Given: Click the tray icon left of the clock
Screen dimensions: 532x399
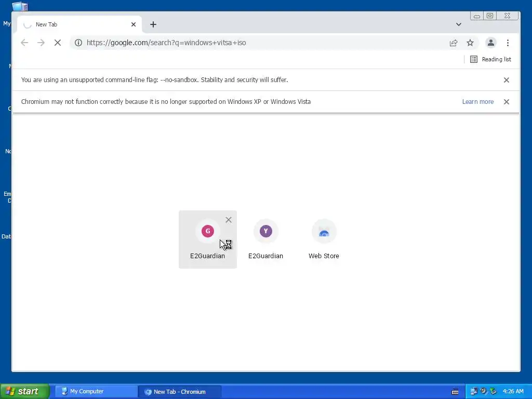Looking at the screenshot, I should [x=494, y=391].
